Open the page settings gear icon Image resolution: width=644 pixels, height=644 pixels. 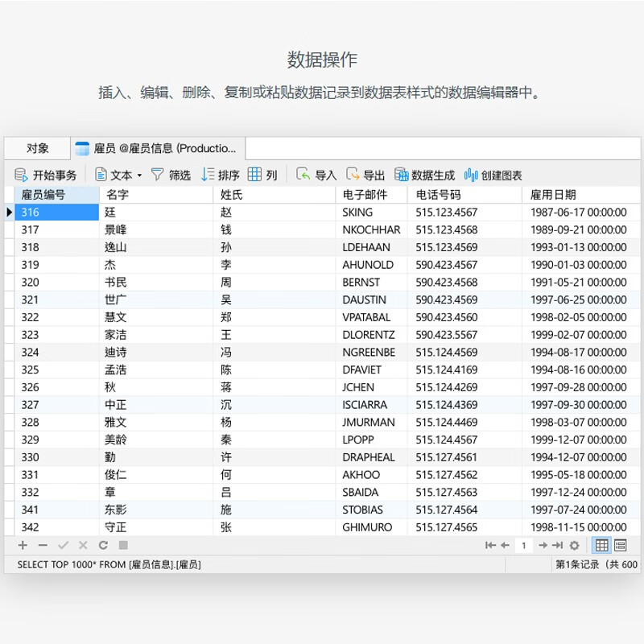click(x=574, y=545)
